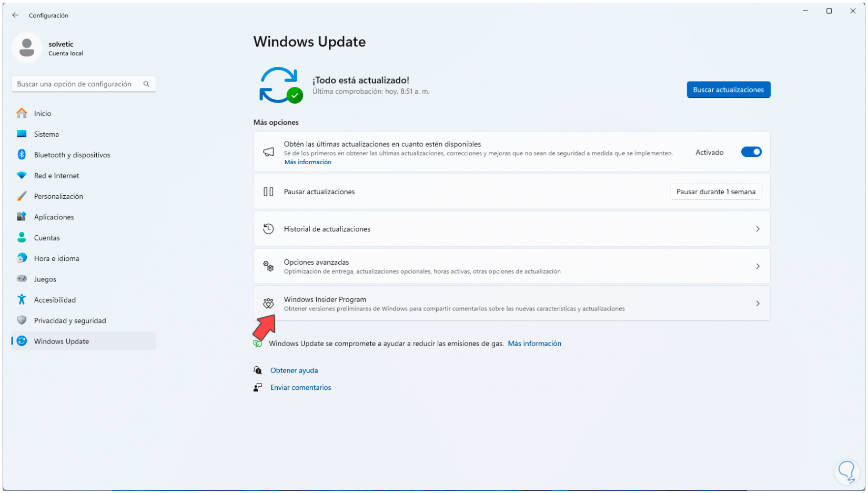Viewport: 868px width, 493px height.
Task: Open Cuentas settings
Action: 84,238
